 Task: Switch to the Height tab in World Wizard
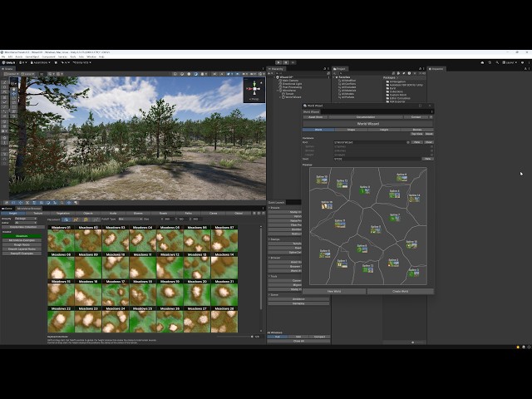pos(384,130)
